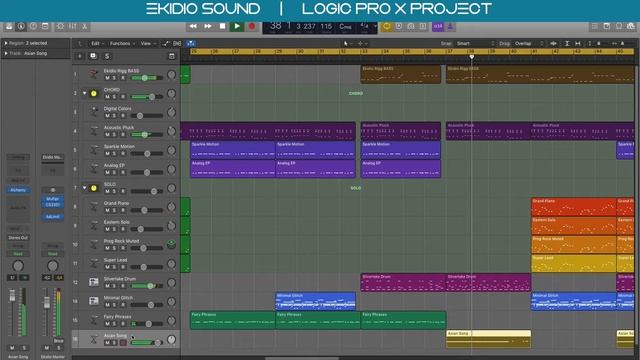
Task: Start recording with Record button
Action: click(252, 26)
